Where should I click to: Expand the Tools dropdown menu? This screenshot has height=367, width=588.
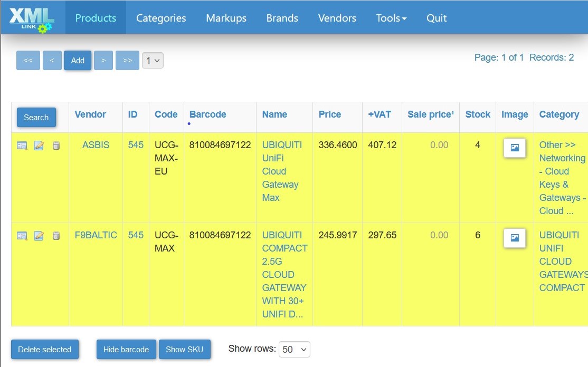[391, 18]
